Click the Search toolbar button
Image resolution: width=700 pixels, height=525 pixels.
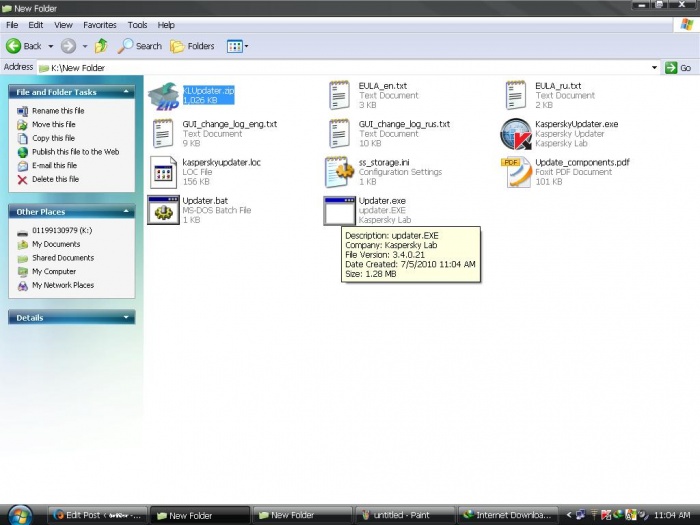coord(140,46)
